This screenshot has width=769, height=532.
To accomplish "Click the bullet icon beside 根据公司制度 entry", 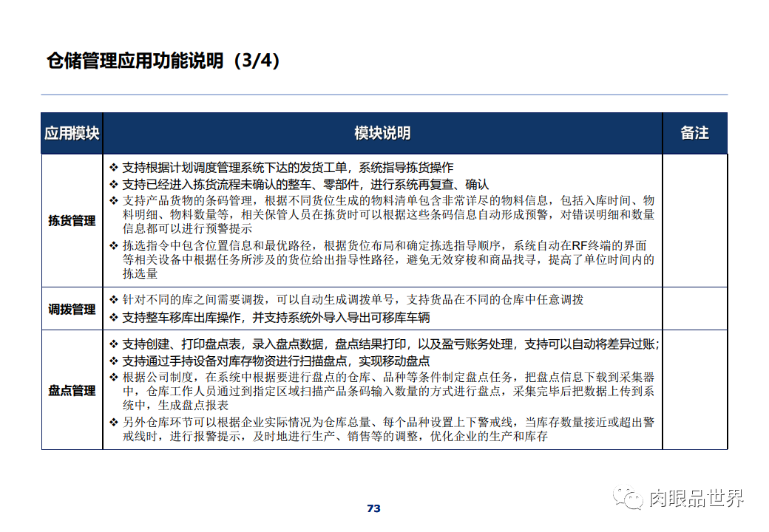I will click(115, 375).
